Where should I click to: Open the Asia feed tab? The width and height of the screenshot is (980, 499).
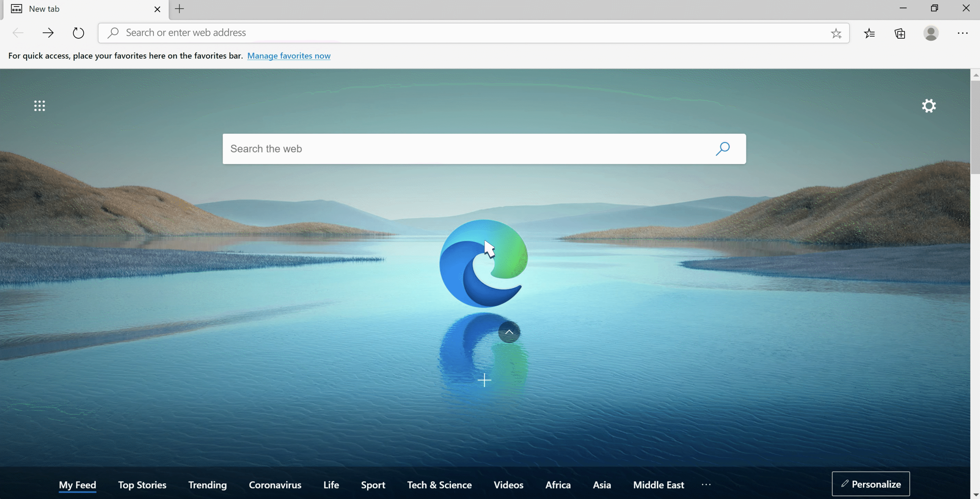click(602, 485)
